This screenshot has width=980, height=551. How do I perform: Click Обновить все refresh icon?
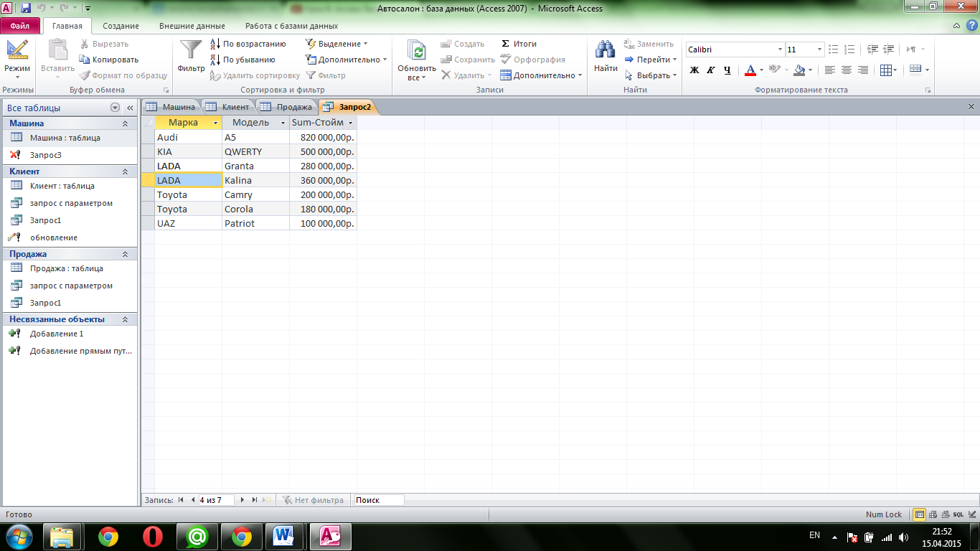pos(417,58)
